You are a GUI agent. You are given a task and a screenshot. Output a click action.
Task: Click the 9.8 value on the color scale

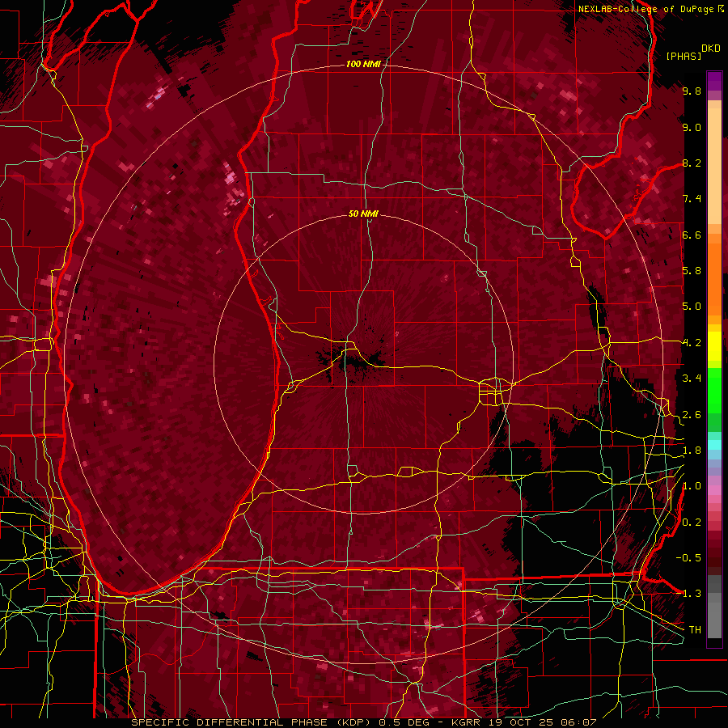coord(692,91)
